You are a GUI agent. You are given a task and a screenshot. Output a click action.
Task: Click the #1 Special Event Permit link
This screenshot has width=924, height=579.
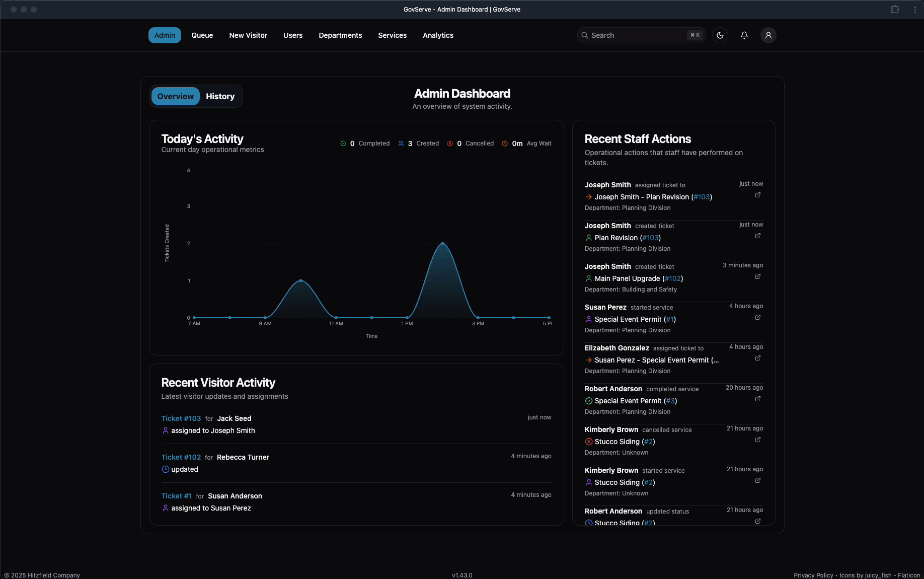[x=670, y=319]
